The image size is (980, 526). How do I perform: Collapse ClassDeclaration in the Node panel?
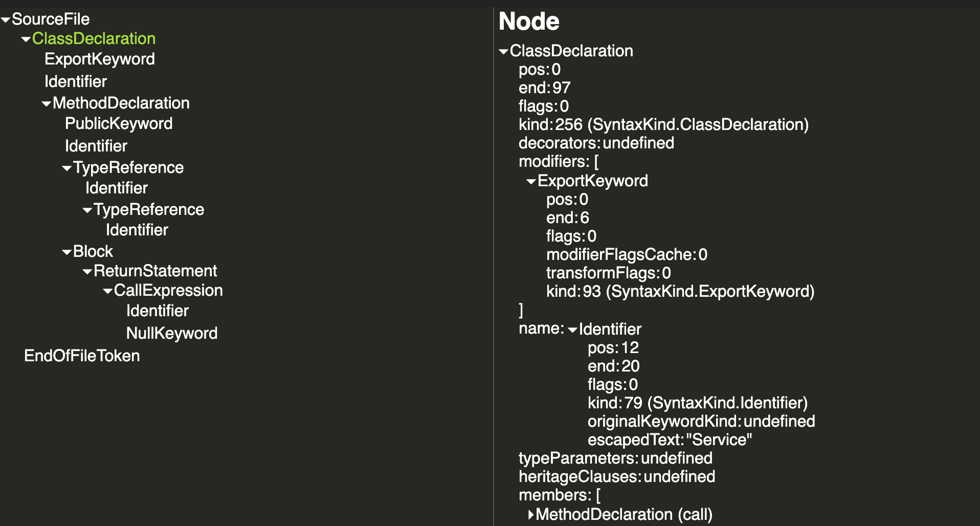[503, 51]
